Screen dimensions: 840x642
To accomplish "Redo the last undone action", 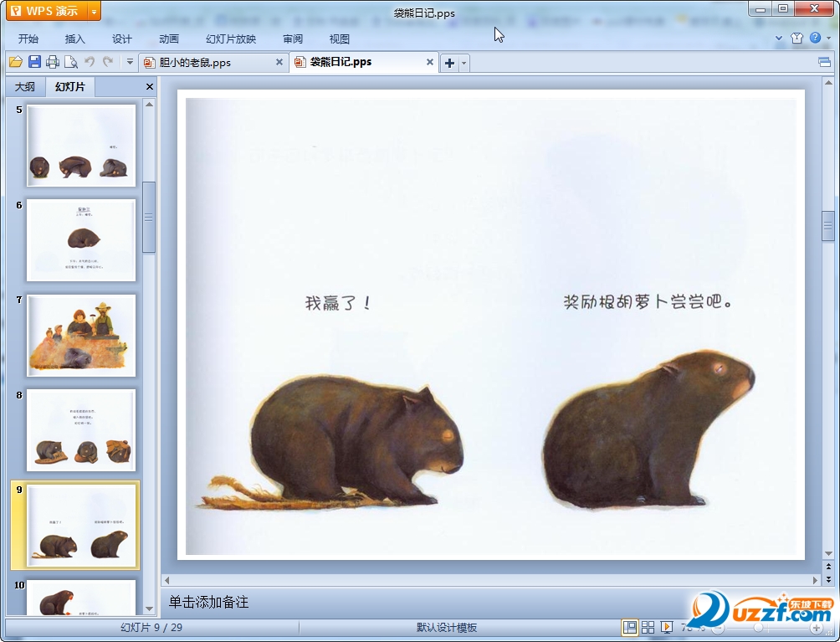I will coord(108,62).
